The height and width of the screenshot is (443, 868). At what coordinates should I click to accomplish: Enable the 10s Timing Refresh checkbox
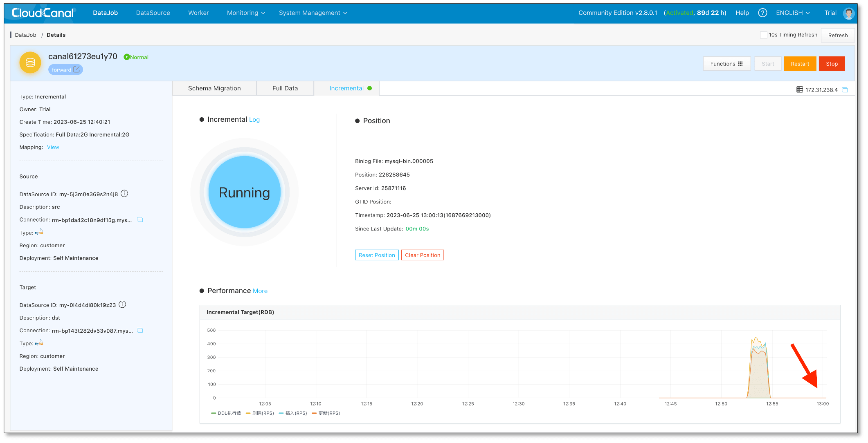763,35
